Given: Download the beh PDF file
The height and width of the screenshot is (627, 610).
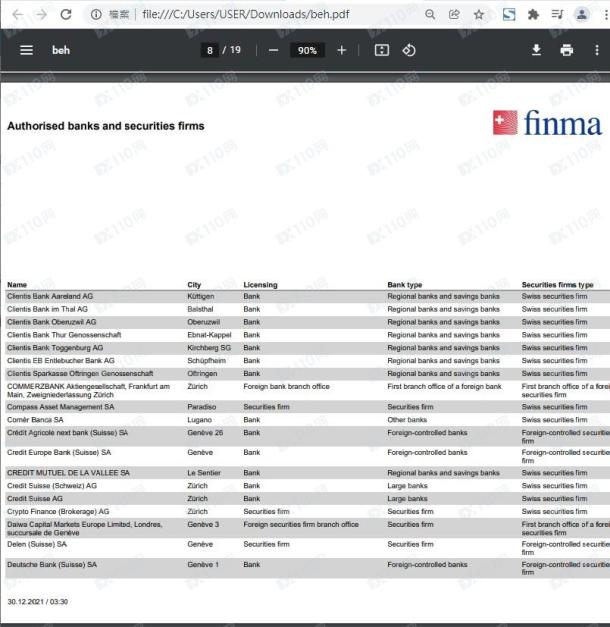Looking at the screenshot, I should pos(536,50).
